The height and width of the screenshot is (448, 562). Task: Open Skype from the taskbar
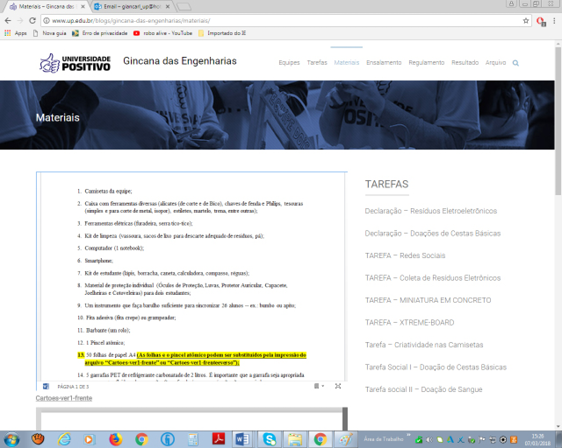[x=269, y=439]
